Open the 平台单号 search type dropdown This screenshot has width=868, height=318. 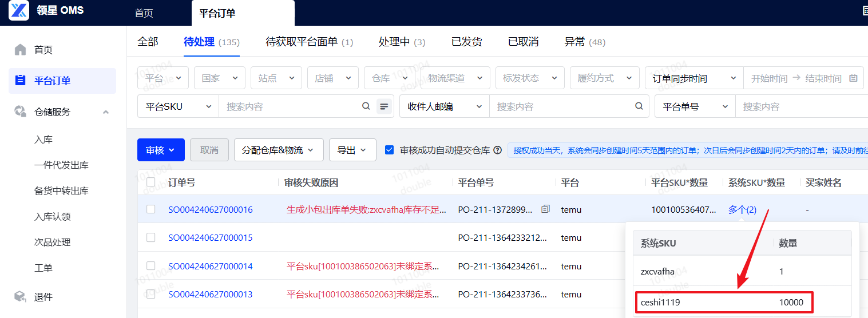[695, 106]
